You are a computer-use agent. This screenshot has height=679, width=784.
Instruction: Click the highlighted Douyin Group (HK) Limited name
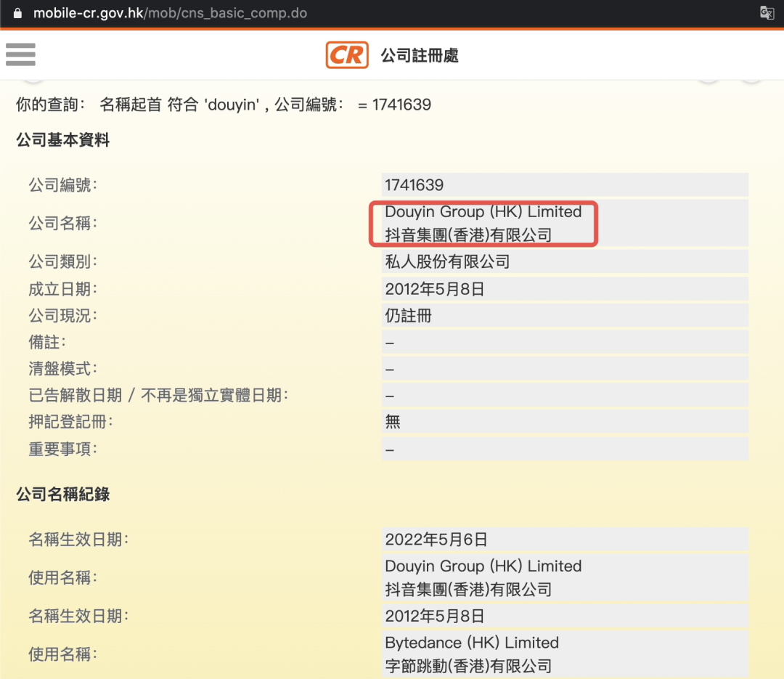(x=483, y=211)
